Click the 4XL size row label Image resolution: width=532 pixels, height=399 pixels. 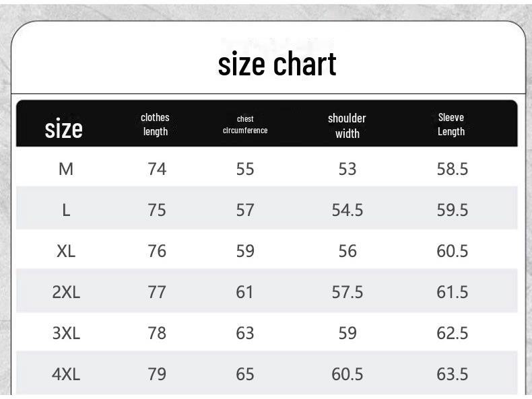[x=66, y=374]
